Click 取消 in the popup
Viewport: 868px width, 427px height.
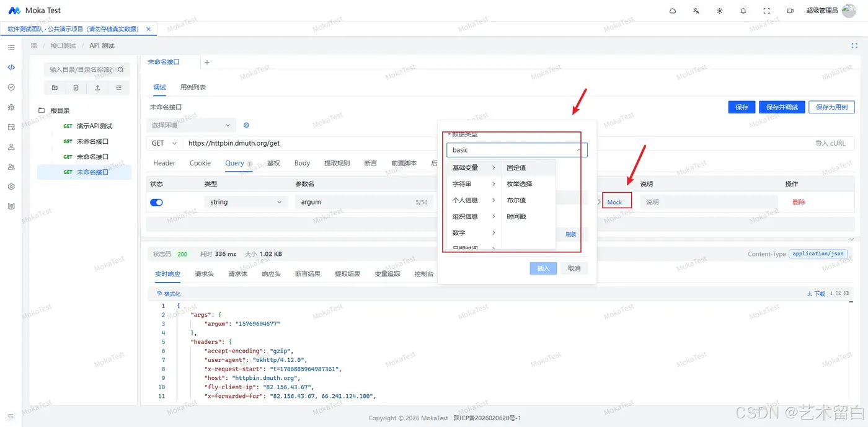pos(574,268)
